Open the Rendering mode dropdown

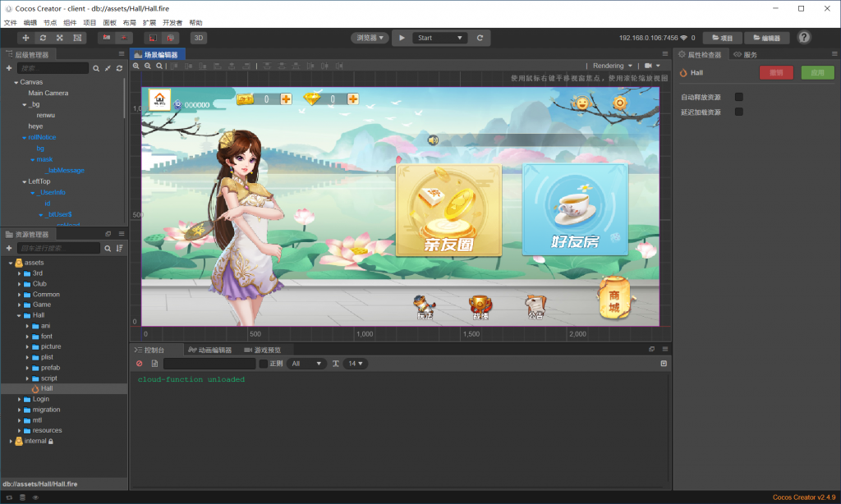point(613,66)
